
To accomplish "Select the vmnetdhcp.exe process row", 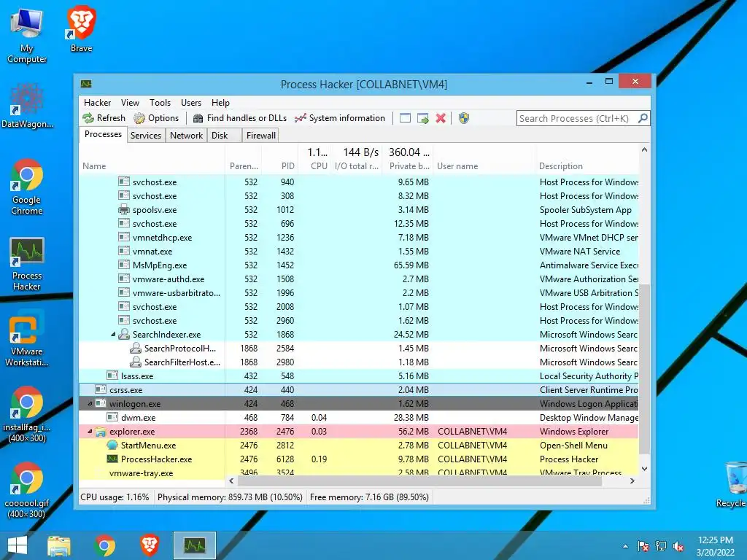I will [359, 238].
